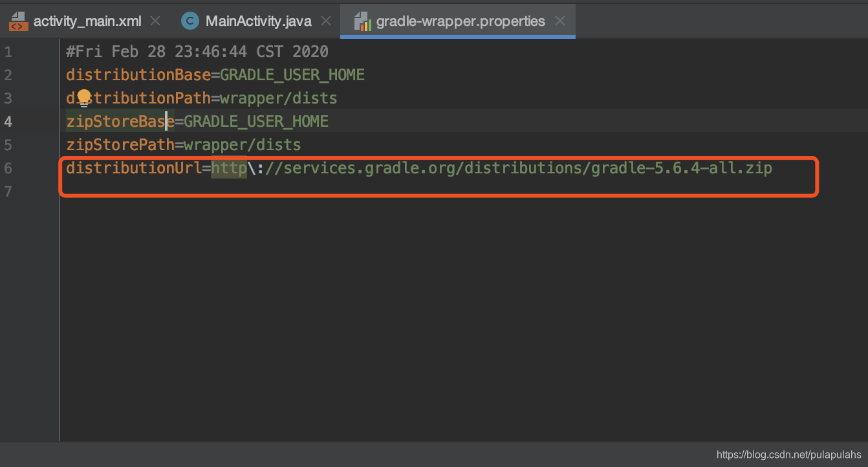Screen dimensions: 868x467
Task: Click the date comment '#Fri Feb 28 23:46:44 CST 2020'
Action: [x=197, y=52]
